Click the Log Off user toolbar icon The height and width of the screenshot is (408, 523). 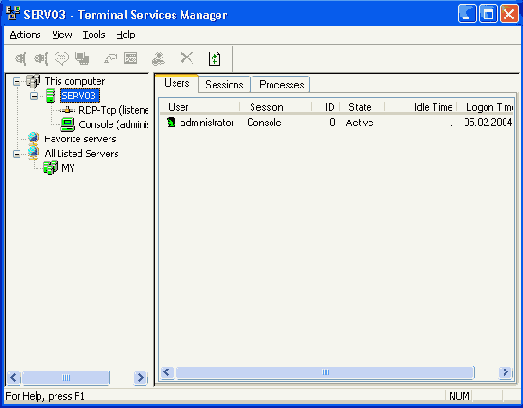[158, 59]
